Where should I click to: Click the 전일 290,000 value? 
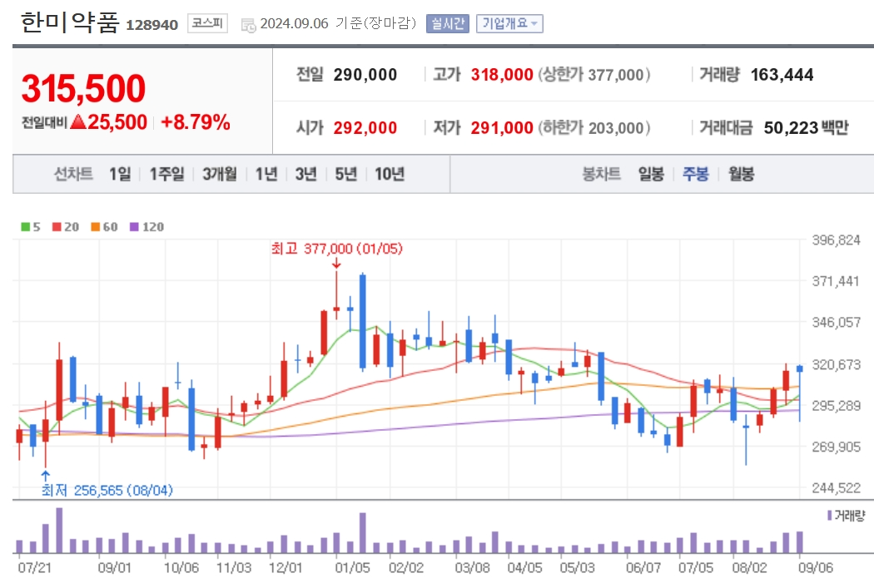point(365,75)
